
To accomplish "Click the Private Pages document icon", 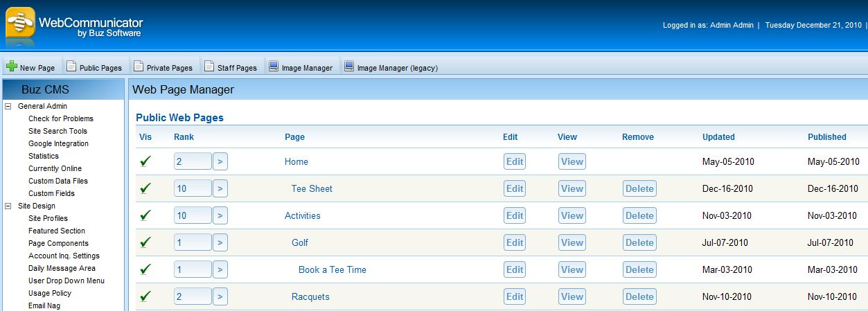I will point(139,66).
